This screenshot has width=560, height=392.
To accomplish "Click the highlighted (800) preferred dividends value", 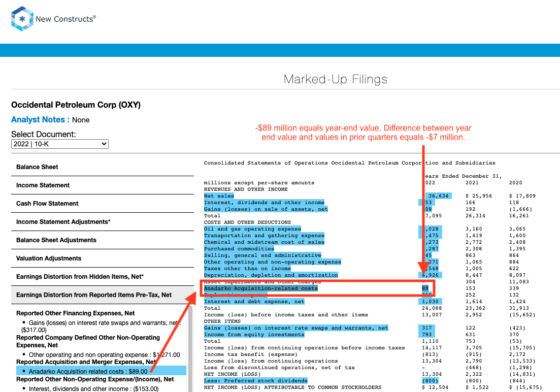I will coord(430,380).
